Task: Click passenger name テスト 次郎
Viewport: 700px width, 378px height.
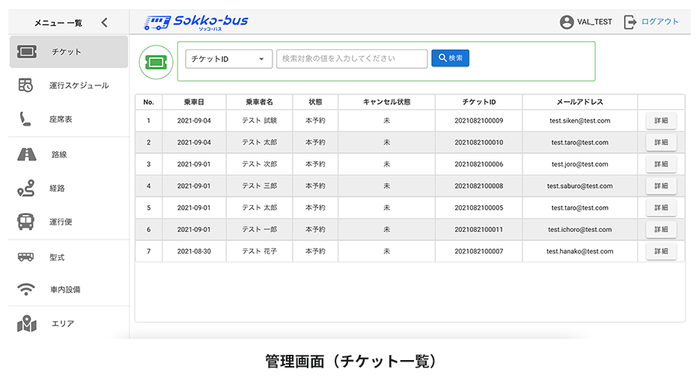Action: [259, 164]
